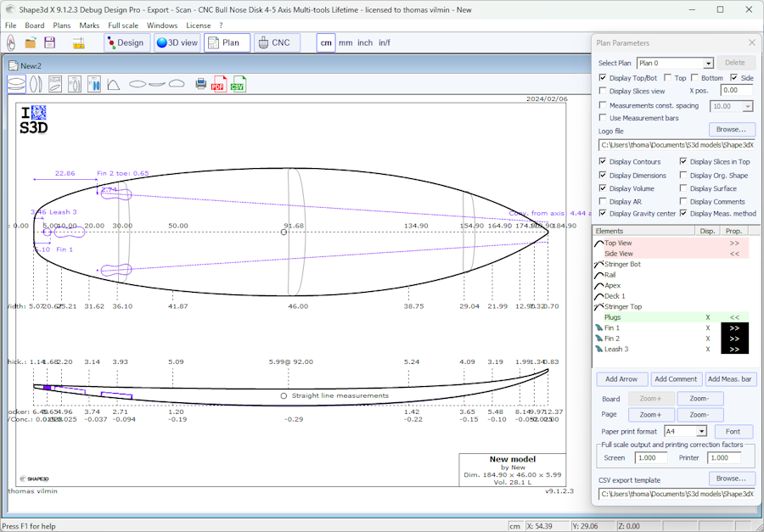Screen dimensions: 764x532
Task: Export the plan as PDF
Action: [219, 84]
